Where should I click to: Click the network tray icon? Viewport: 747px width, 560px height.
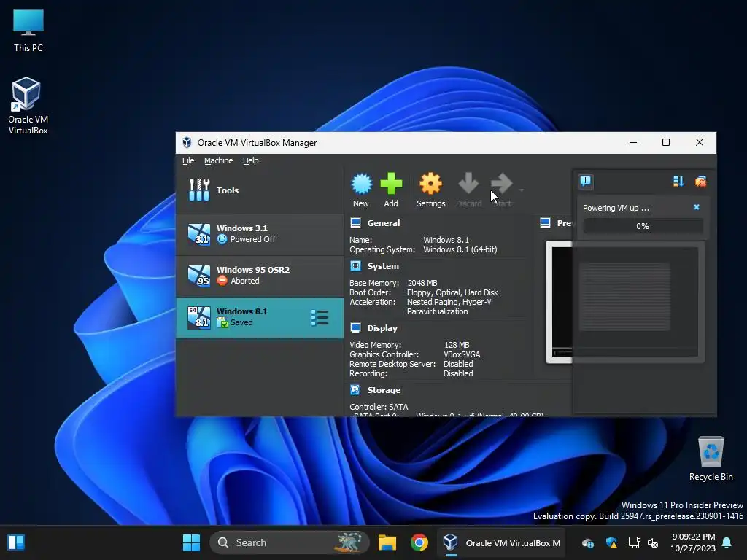(634, 542)
